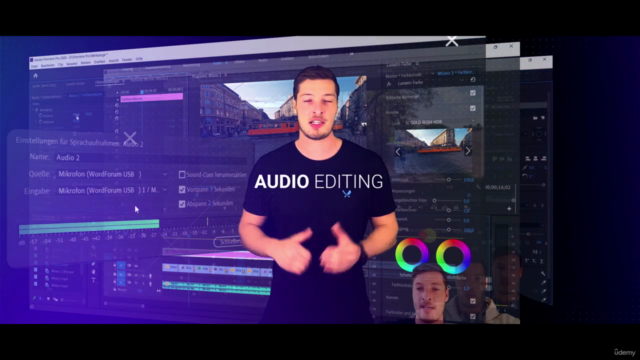Click the highlight tint color wheel
Viewport: 640px width, 360px height.
pos(453,256)
